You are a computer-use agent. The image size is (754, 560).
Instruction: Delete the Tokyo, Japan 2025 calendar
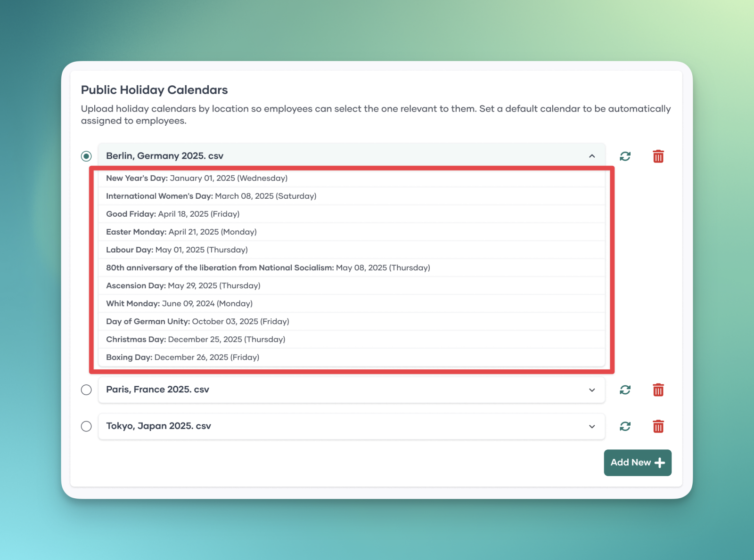click(658, 426)
